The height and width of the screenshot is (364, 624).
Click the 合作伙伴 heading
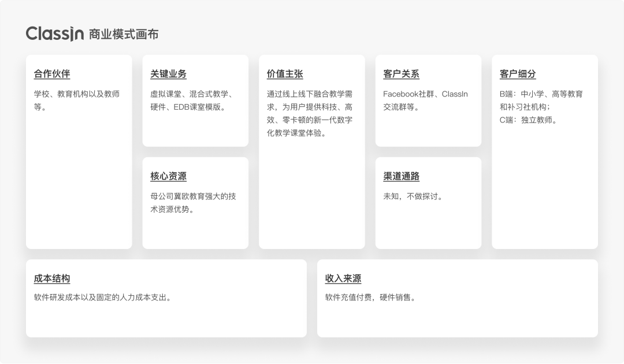52,73
